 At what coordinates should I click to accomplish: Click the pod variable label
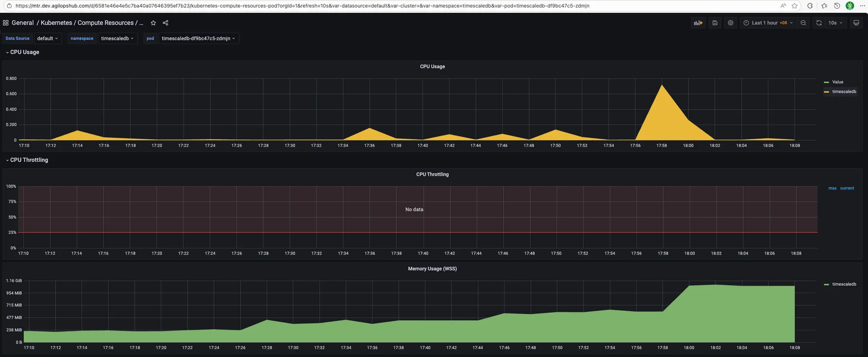click(x=150, y=39)
